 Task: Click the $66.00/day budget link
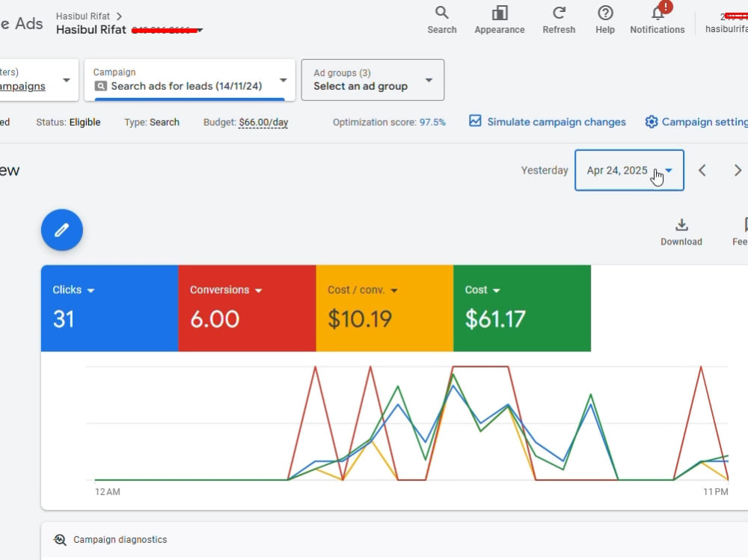263,122
